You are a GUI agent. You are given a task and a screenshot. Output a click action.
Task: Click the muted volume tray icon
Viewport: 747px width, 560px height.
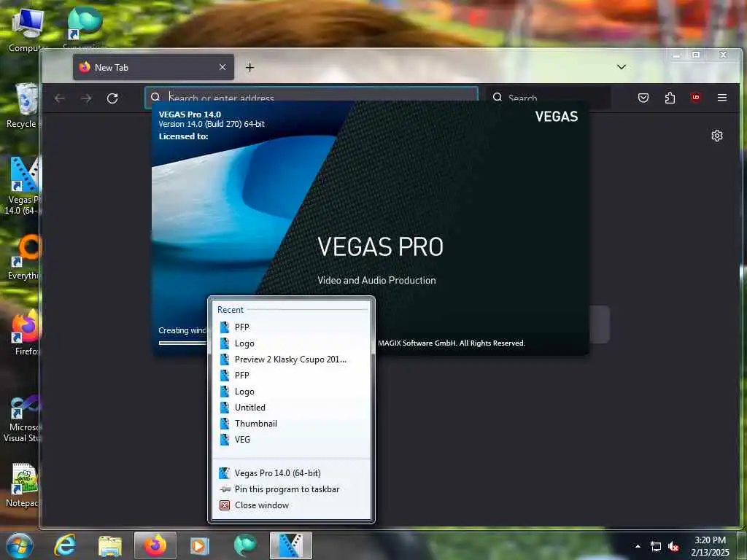point(673,547)
